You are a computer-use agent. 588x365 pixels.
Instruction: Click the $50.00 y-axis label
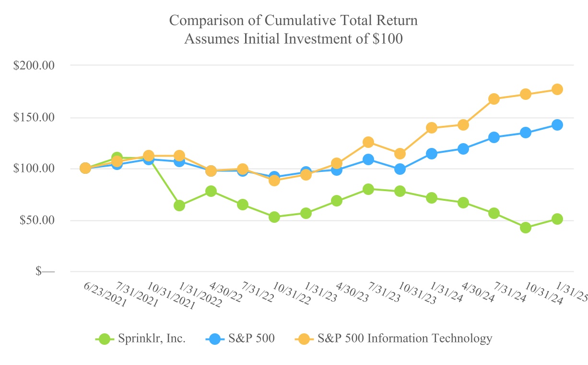(37, 221)
